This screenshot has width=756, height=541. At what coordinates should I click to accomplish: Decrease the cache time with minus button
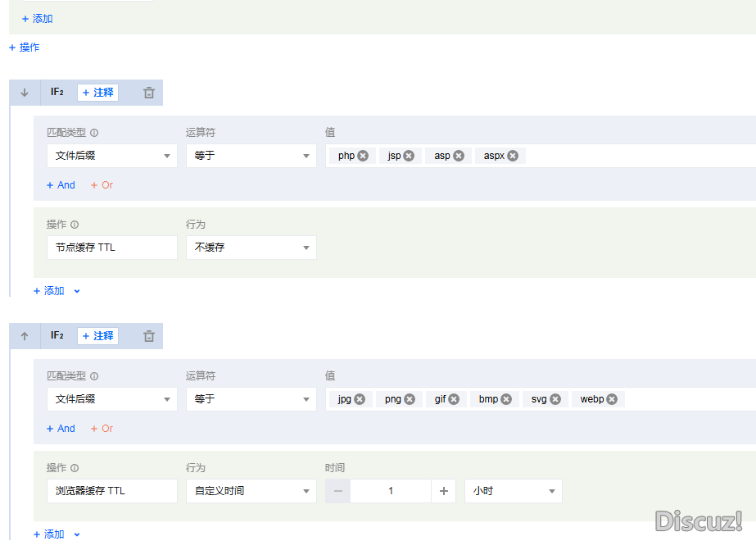pyautogui.click(x=337, y=491)
